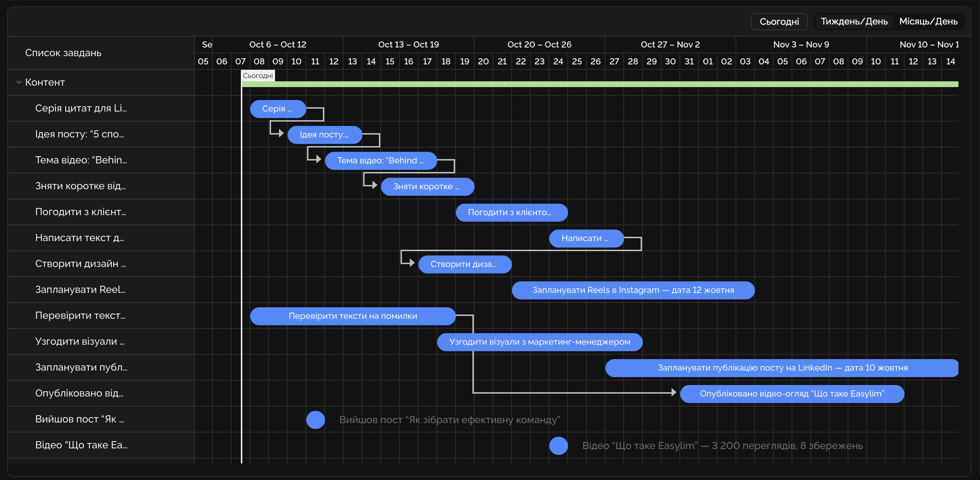The width and height of the screenshot is (980, 480).
Task: Click the arrowhead entering Створити дизайн bar
Action: tap(412, 263)
